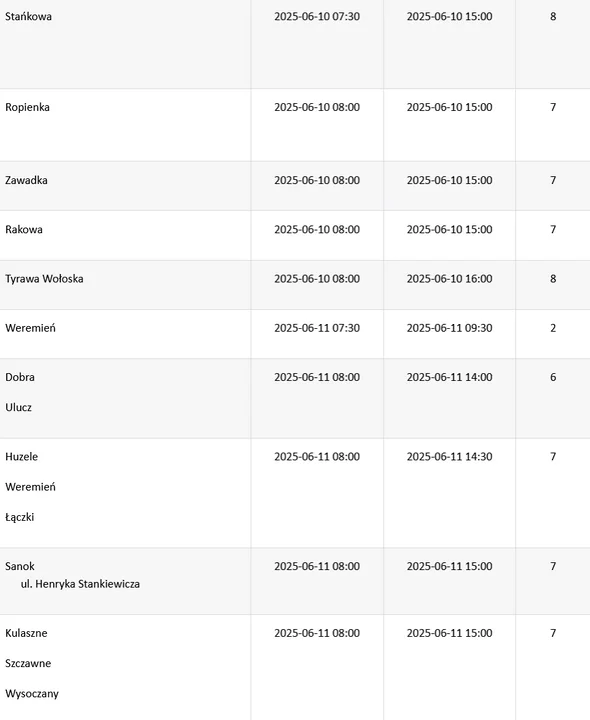Click the Huzele locality name

click(22, 456)
